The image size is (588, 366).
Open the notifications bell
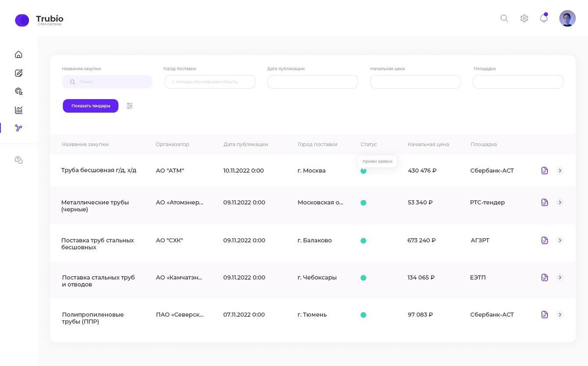pyautogui.click(x=544, y=18)
